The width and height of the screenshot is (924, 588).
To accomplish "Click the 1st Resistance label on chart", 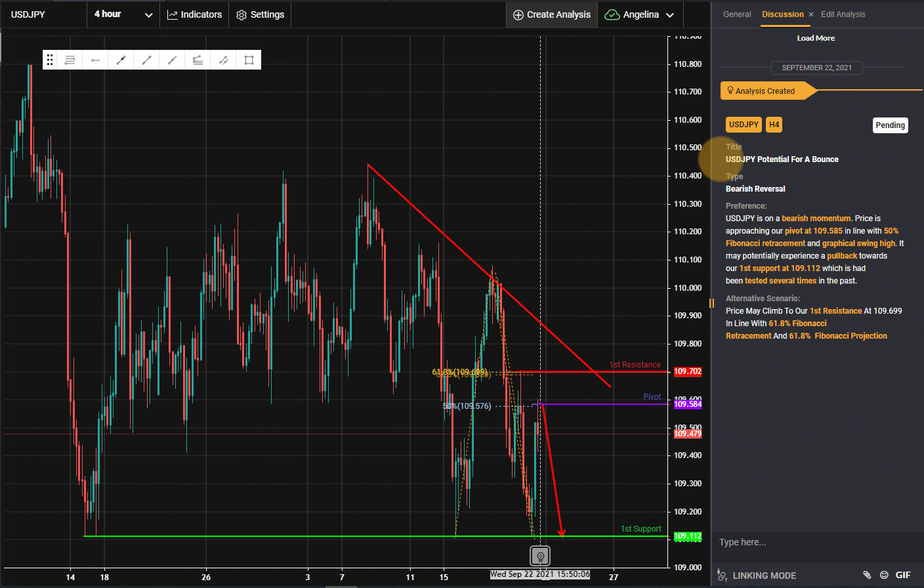I will coord(635,365).
